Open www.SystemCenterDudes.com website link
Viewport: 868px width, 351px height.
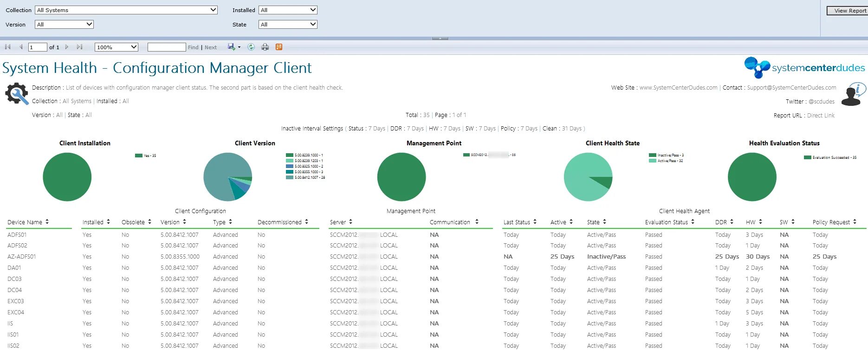pyautogui.click(x=678, y=87)
